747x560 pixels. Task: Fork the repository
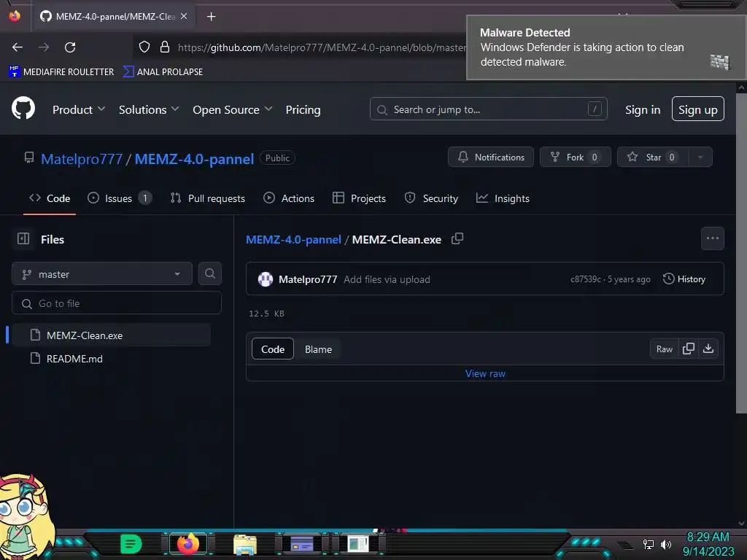(x=576, y=157)
